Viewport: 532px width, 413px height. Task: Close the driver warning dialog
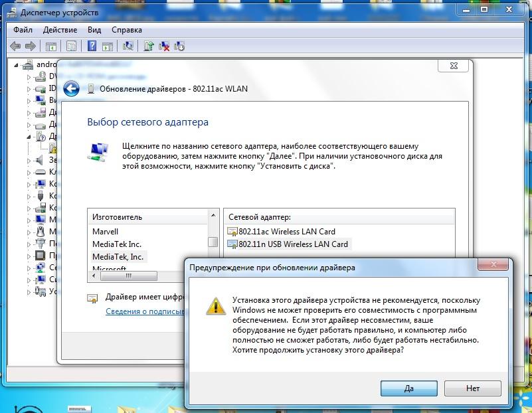coord(493,264)
